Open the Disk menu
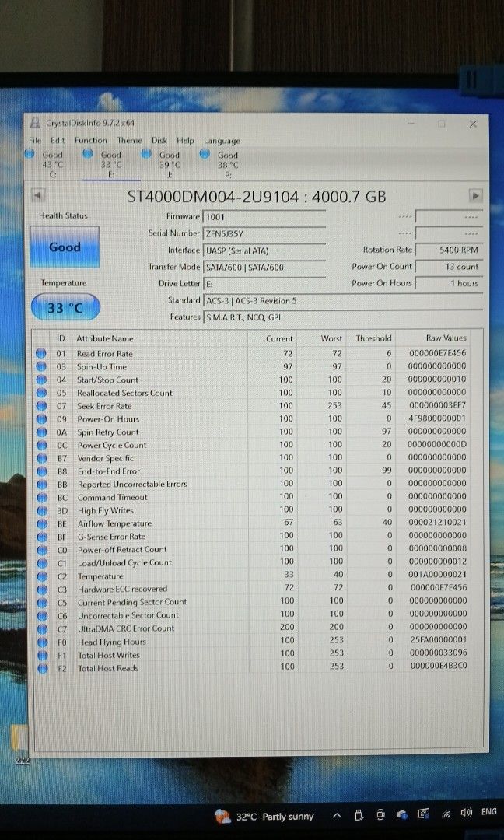This screenshot has height=840, width=504. (159, 140)
